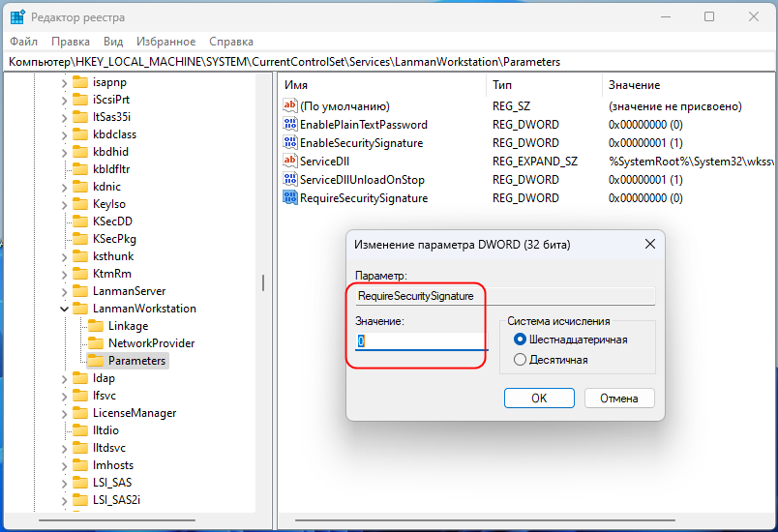Click the KSecPkg folder icon
This screenshot has width=778, height=532.
80,239
